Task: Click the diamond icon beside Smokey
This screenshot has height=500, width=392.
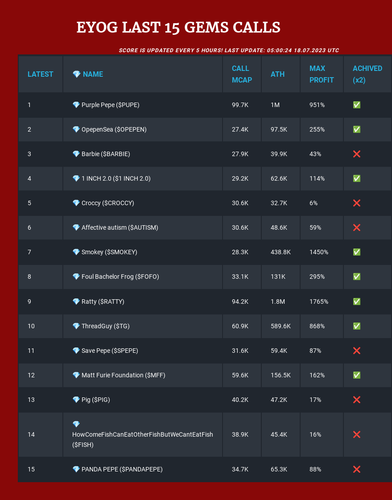Action: coord(76,252)
